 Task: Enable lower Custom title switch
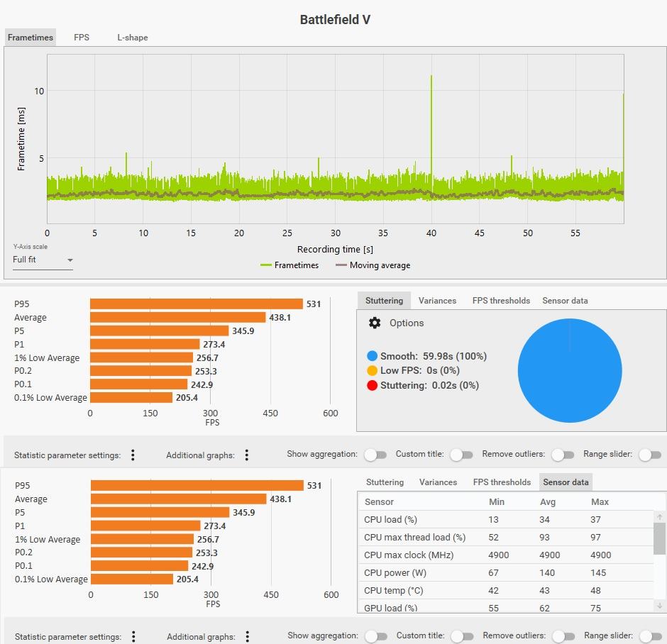463,636
